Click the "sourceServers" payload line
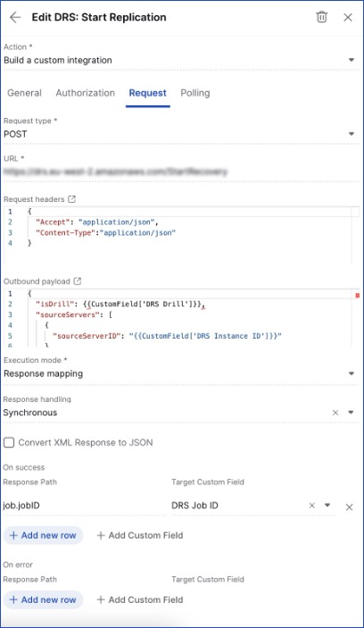 pos(74,314)
